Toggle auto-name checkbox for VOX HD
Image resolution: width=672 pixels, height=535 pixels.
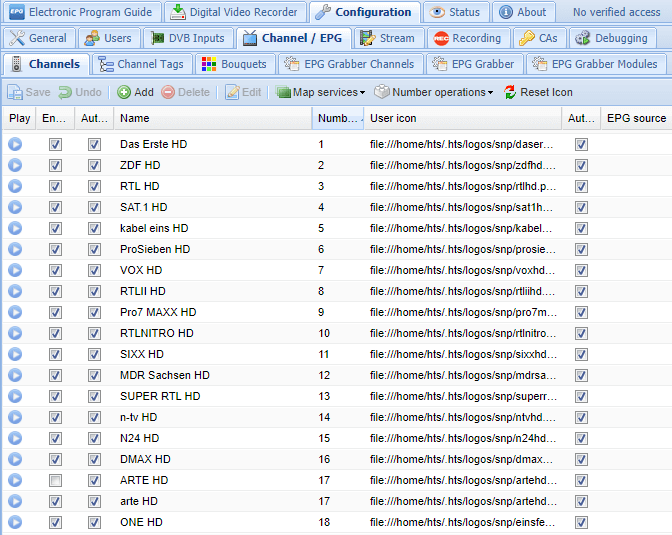[94, 270]
